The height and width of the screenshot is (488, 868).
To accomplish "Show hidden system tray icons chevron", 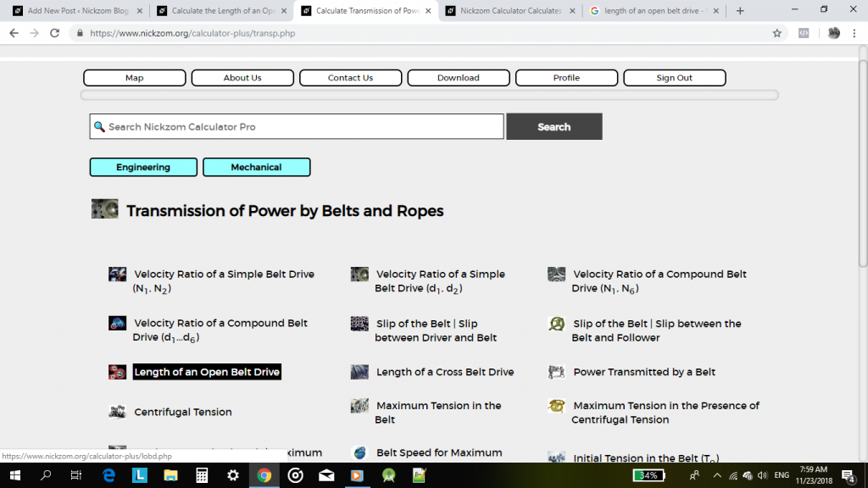I will point(717,475).
